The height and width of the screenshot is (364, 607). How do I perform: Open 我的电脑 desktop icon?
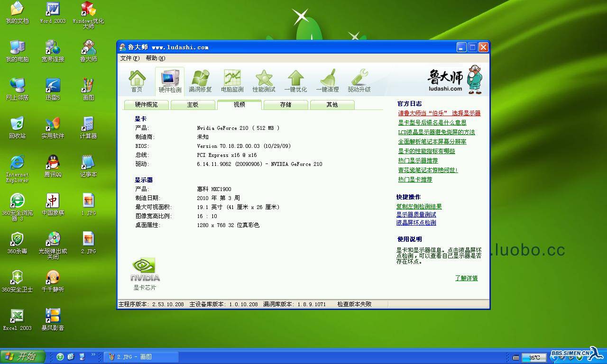tap(17, 51)
